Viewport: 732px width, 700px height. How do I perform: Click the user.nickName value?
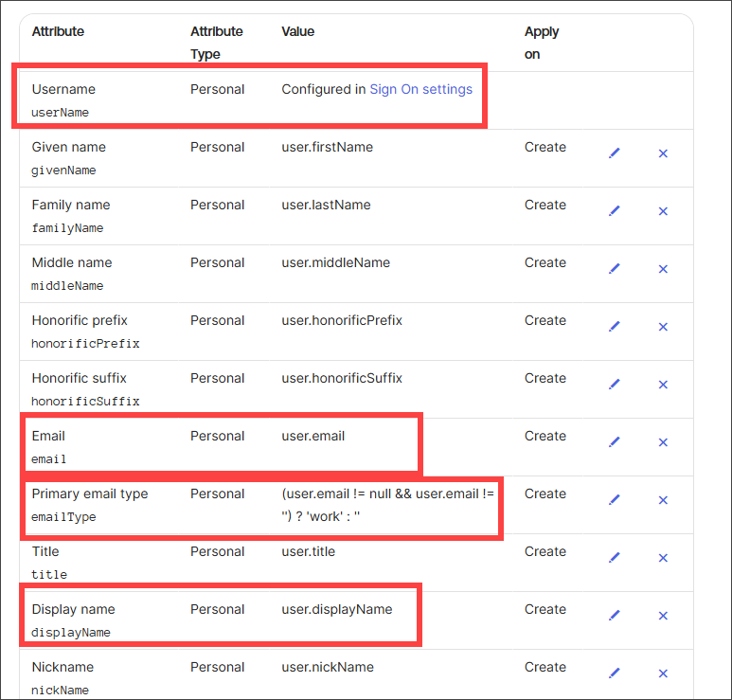pyautogui.click(x=328, y=667)
